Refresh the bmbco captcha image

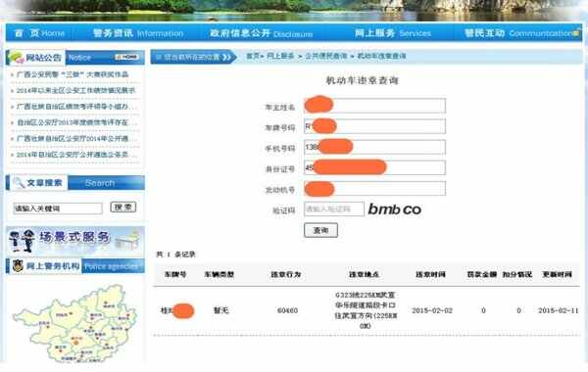pos(395,209)
